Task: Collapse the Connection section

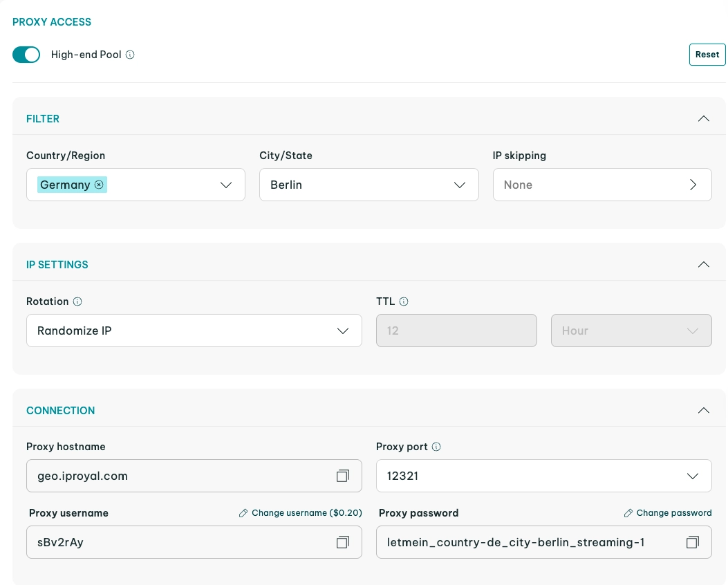Action: 703,411
